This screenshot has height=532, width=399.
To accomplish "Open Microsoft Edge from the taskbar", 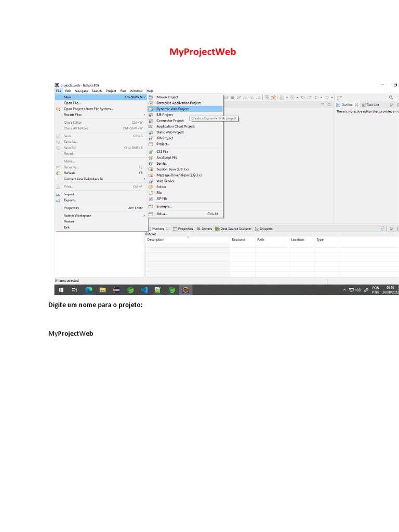I will [89, 290].
